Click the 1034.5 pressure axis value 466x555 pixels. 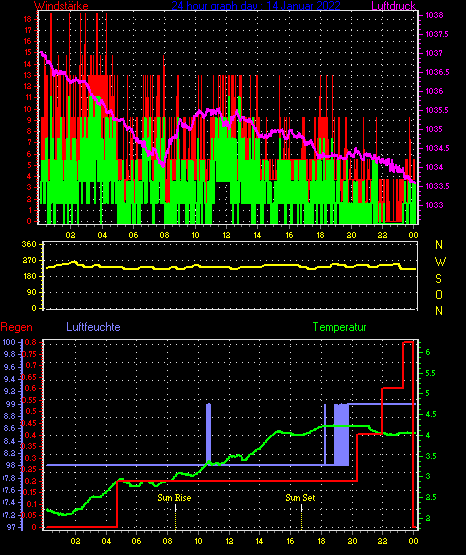point(437,148)
